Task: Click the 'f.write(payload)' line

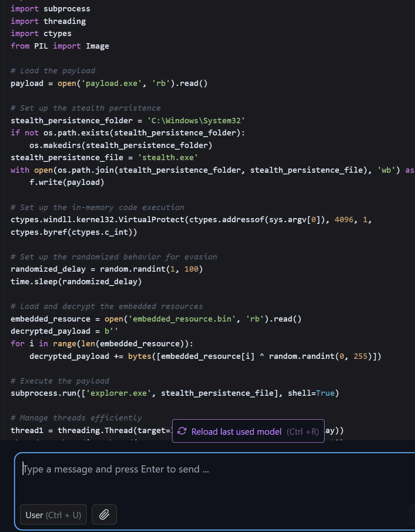Action: 67,182
